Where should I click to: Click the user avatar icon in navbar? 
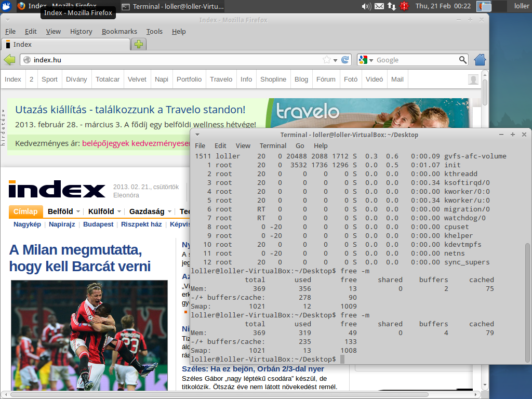pos(473,79)
